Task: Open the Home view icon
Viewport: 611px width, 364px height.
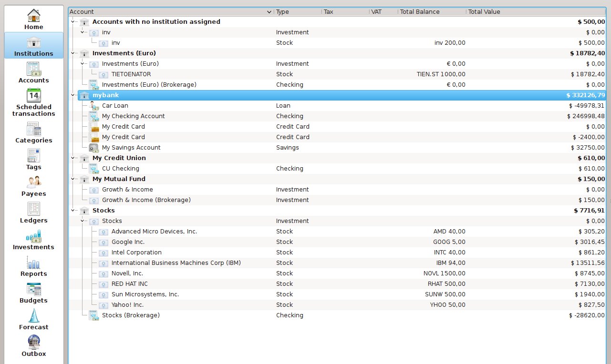Action: coord(34,16)
